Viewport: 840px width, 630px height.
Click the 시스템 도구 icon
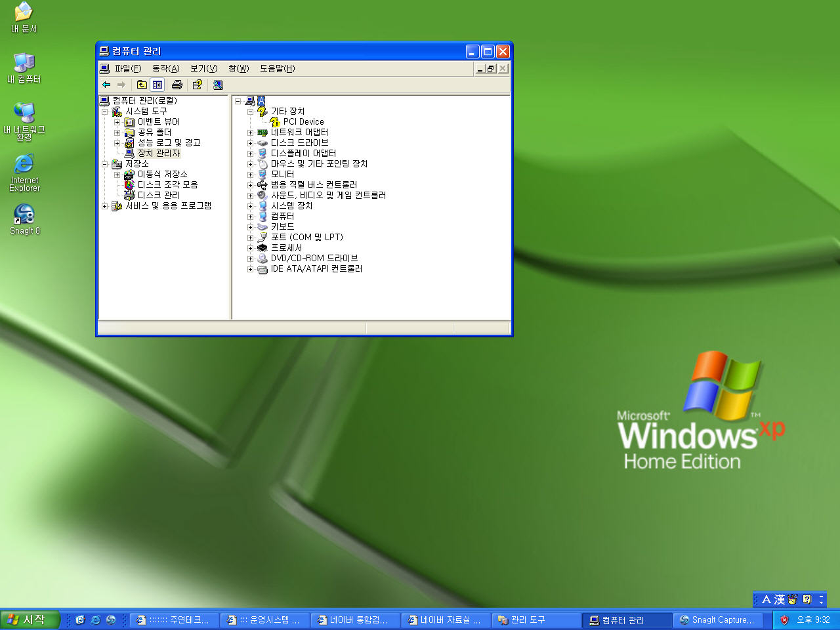(117, 112)
